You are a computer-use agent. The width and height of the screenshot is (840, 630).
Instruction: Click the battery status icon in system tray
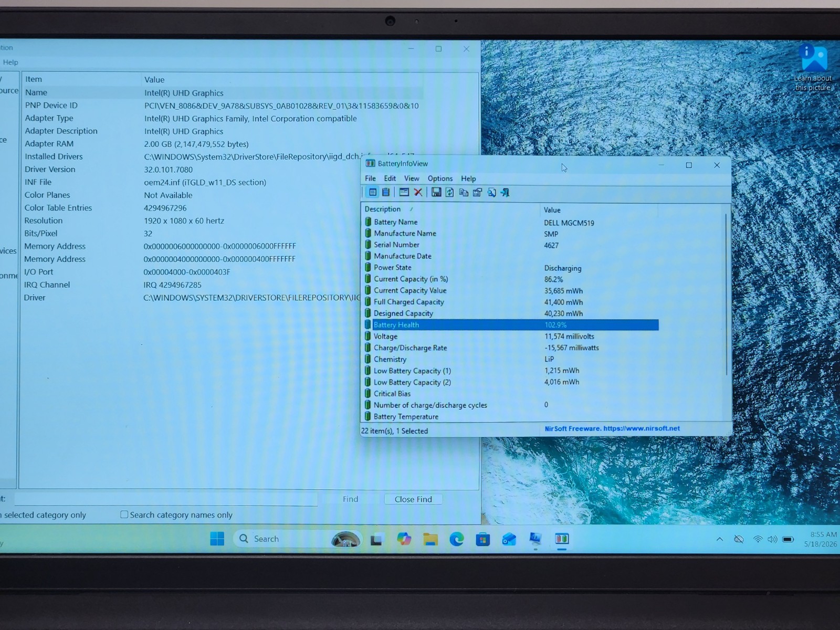click(788, 539)
